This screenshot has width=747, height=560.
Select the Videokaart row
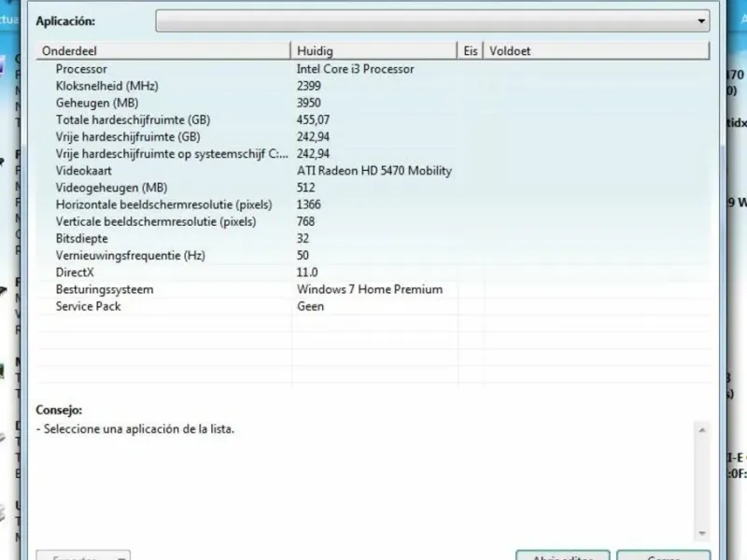point(373,171)
